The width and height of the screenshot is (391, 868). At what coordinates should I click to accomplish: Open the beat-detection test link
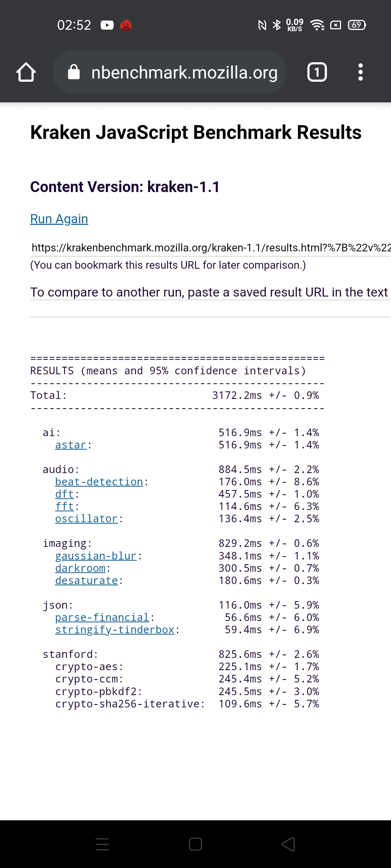[x=99, y=482]
